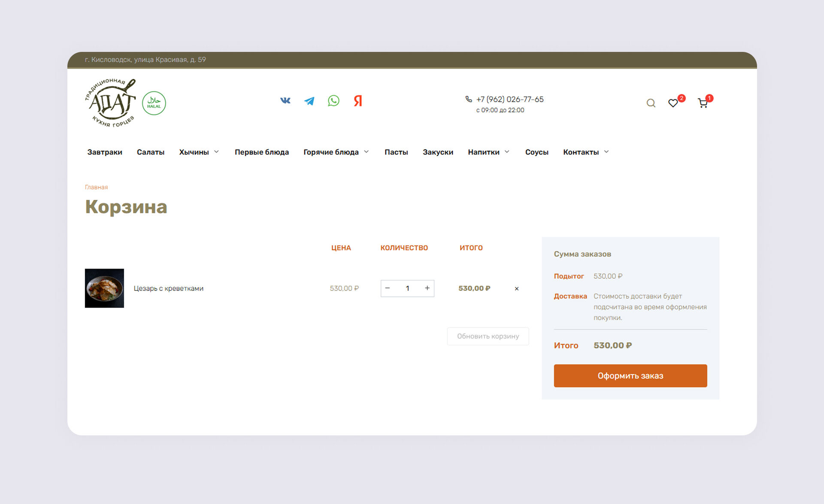Click the Главная breadcrumb link
824x504 pixels.
(x=96, y=187)
